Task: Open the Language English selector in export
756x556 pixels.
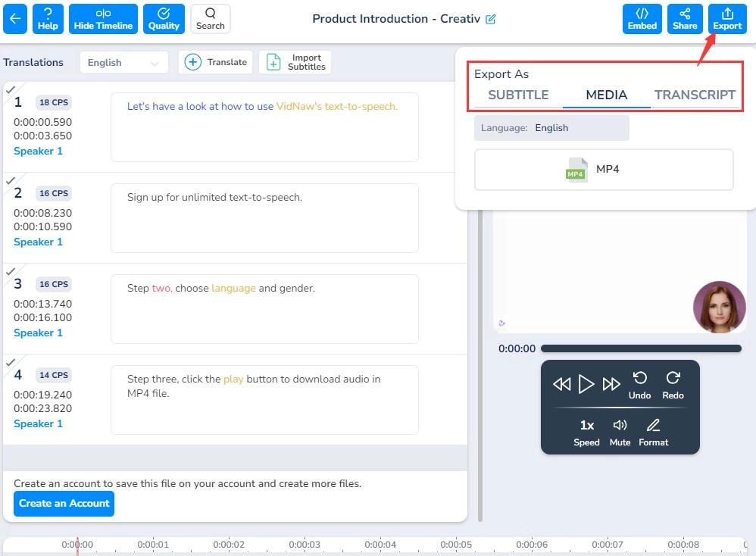Action: click(x=551, y=128)
